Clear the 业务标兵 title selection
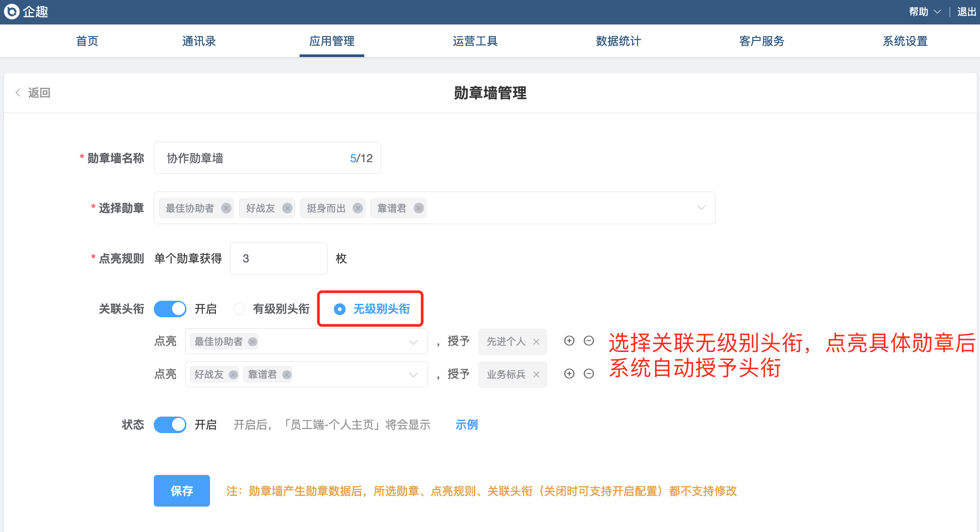This screenshot has height=532, width=980. (536, 375)
